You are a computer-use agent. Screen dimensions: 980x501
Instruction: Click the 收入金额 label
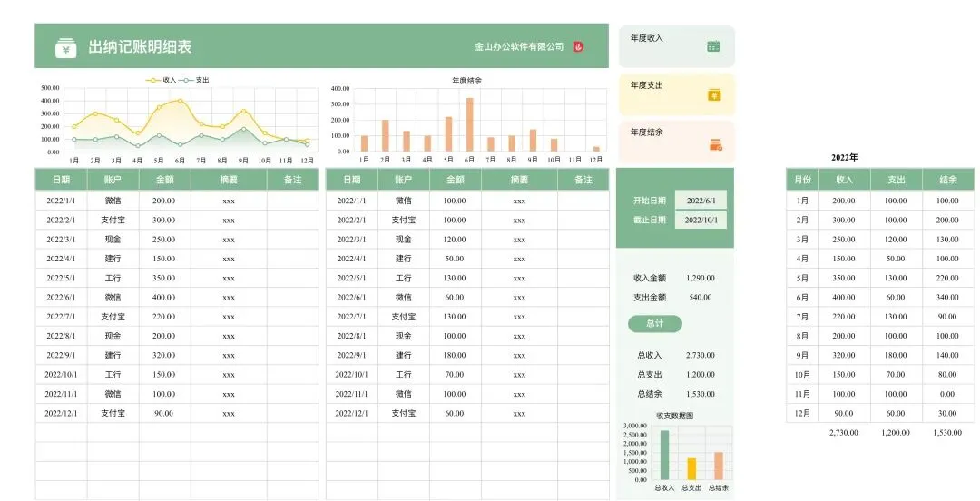(650, 279)
